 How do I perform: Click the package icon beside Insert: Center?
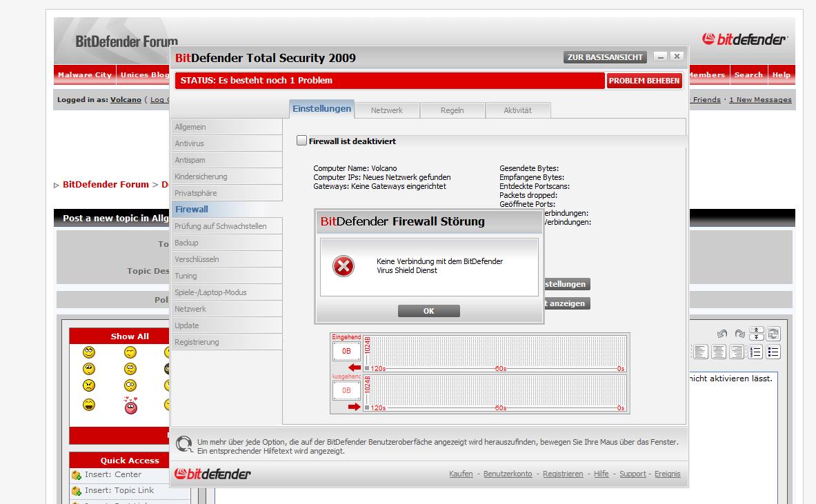pos(77,475)
